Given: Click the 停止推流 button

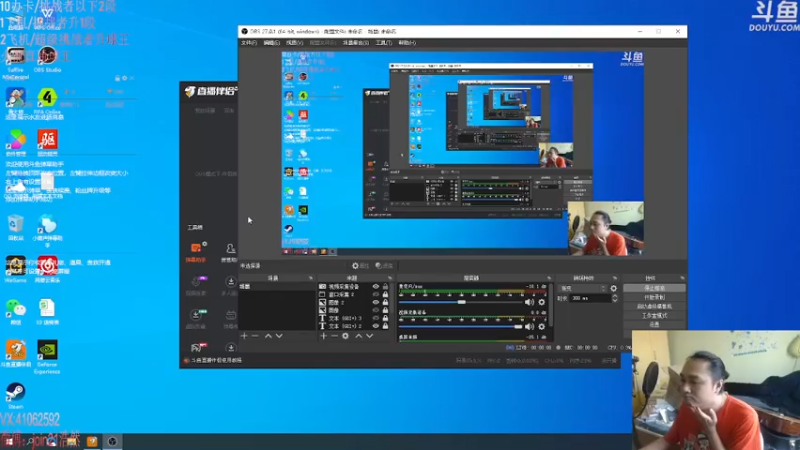Looking at the screenshot, I should pyautogui.click(x=654, y=288).
